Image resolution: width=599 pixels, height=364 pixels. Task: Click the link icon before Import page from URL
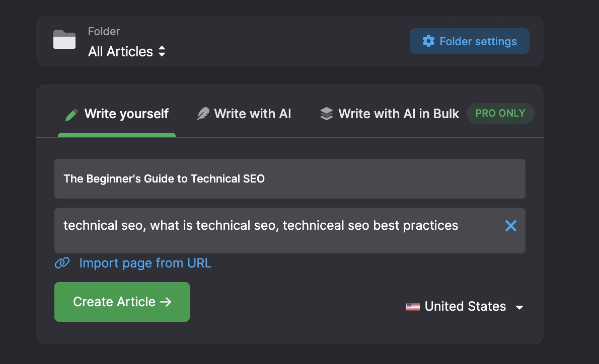pos(62,262)
